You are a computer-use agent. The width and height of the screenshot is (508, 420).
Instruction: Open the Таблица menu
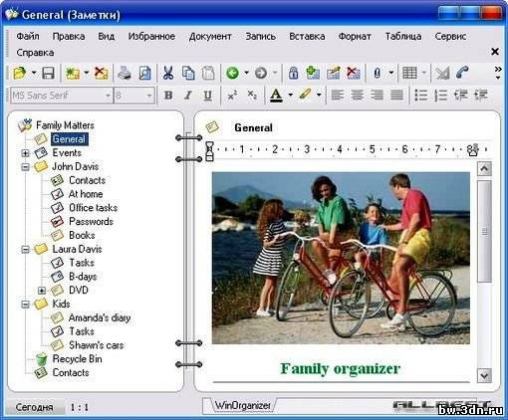pyautogui.click(x=403, y=36)
